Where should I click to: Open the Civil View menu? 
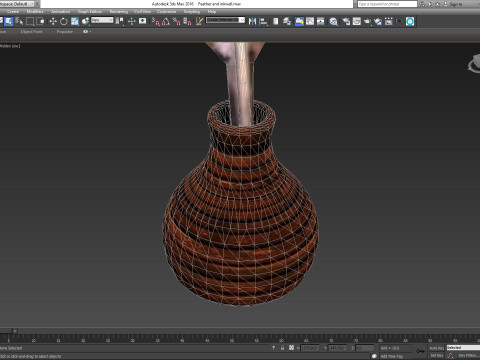coord(142,12)
